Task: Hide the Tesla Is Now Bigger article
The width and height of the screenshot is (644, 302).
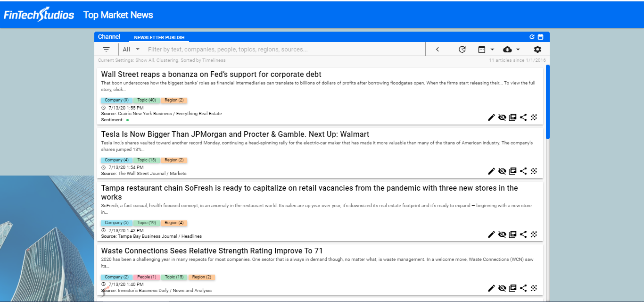Action: click(x=502, y=171)
